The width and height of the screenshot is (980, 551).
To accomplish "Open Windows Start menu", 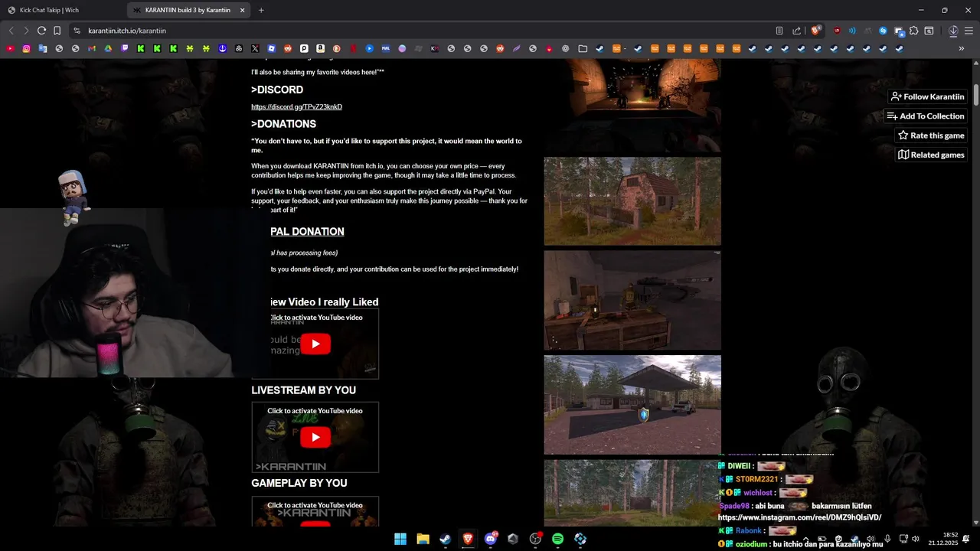I will coord(400,539).
